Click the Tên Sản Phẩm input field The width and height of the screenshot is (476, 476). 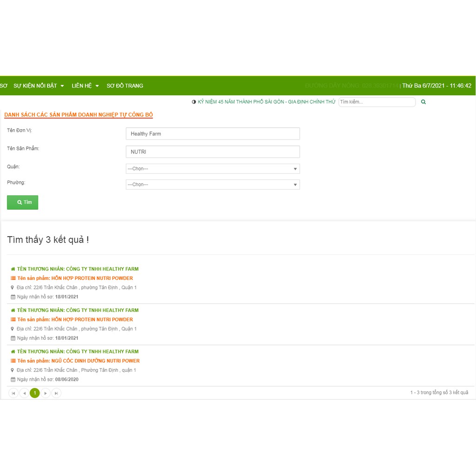pos(212,152)
